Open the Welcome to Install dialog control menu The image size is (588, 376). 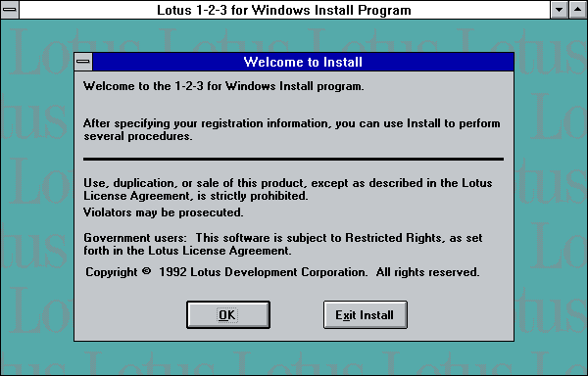[83, 62]
